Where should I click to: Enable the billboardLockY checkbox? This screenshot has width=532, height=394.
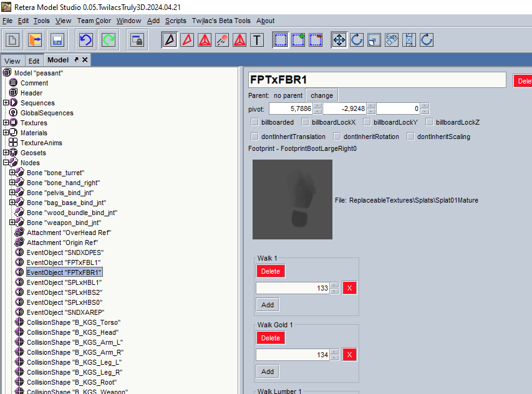367,122
